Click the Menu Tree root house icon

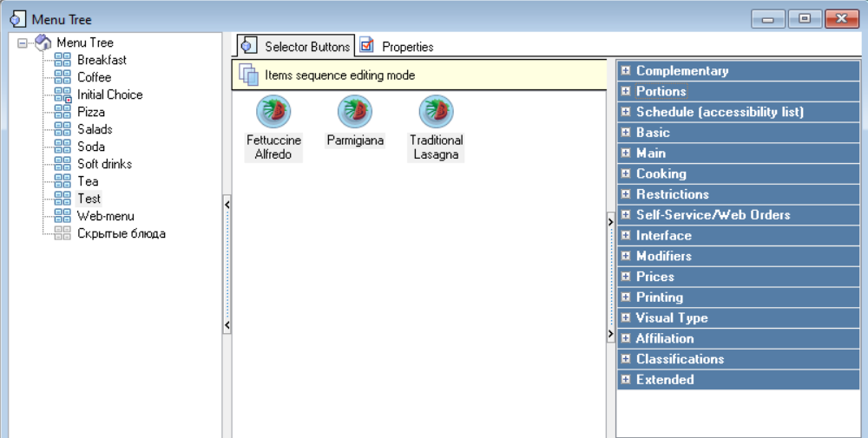click(43, 42)
